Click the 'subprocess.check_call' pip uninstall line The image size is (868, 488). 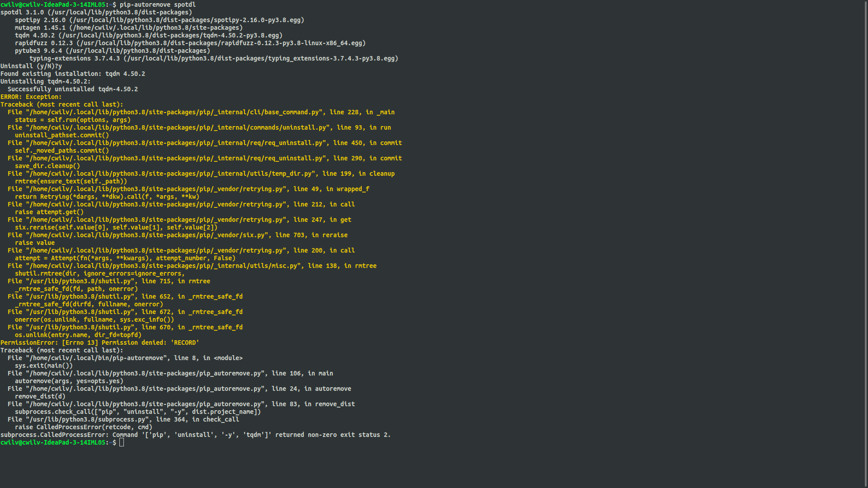point(137,412)
